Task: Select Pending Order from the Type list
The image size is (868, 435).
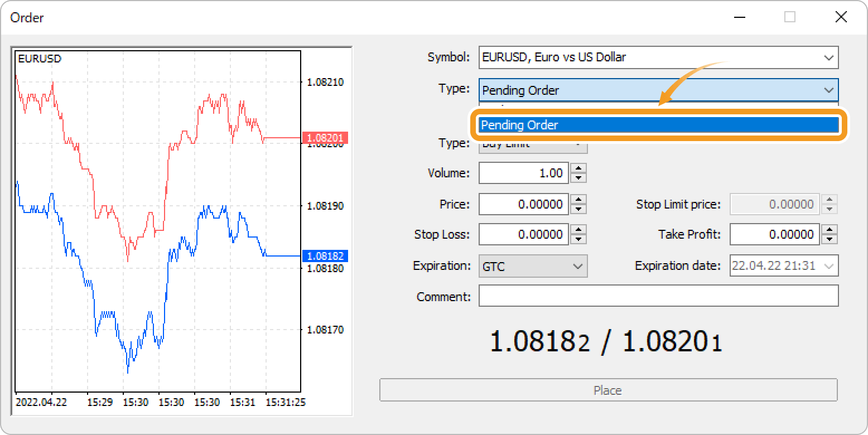Action: pos(658,125)
